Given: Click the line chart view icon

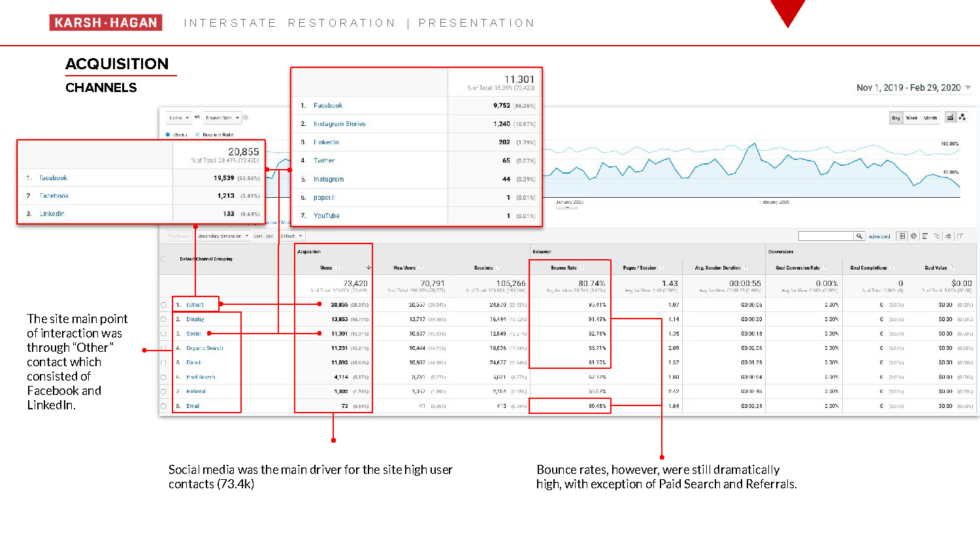Looking at the screenshot, I should coord(951,118).
